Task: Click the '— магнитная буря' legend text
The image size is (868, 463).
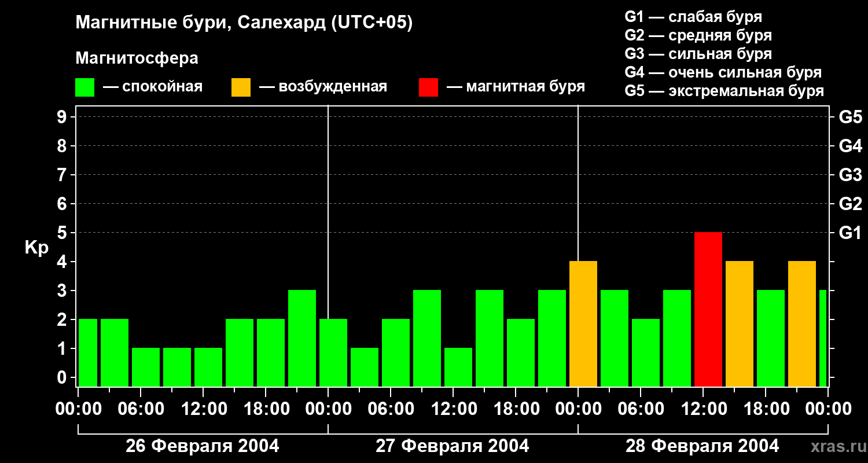Action: pos(516,87)
